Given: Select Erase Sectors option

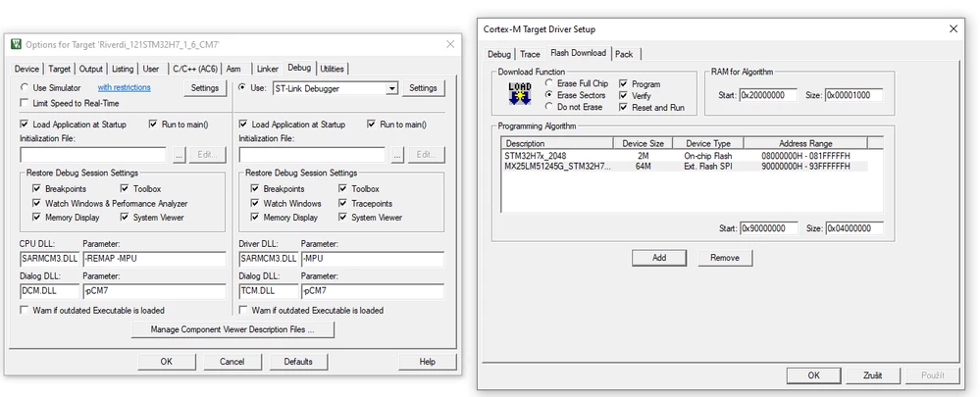Looking at the screenshot, I should (548, 95).
